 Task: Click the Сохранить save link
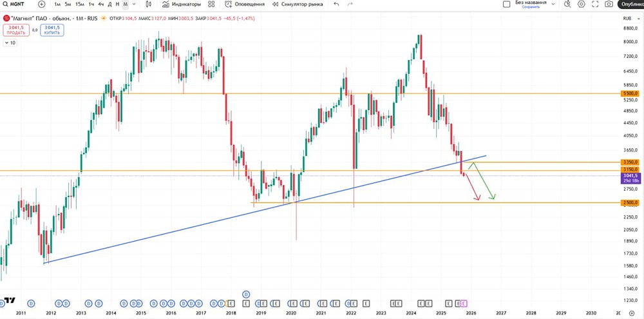[x=531, y=7]
